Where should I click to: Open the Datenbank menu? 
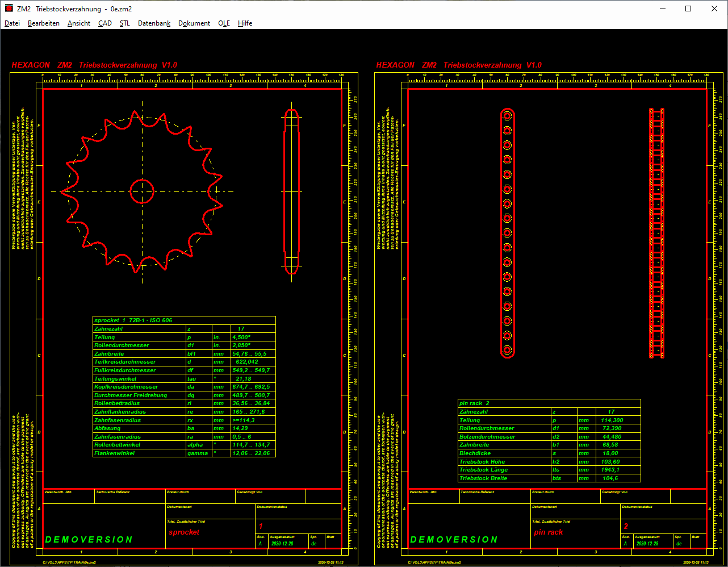(154, 23)
